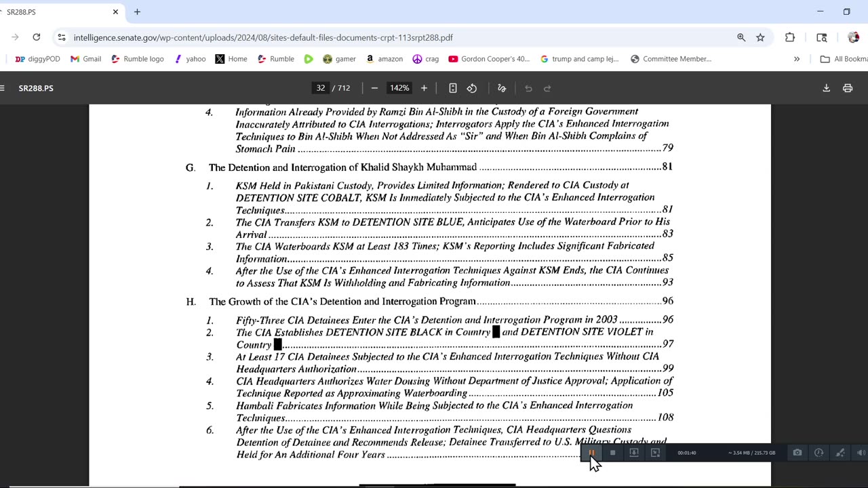Open the Committee Member... bookmark

tap(671, 59)
